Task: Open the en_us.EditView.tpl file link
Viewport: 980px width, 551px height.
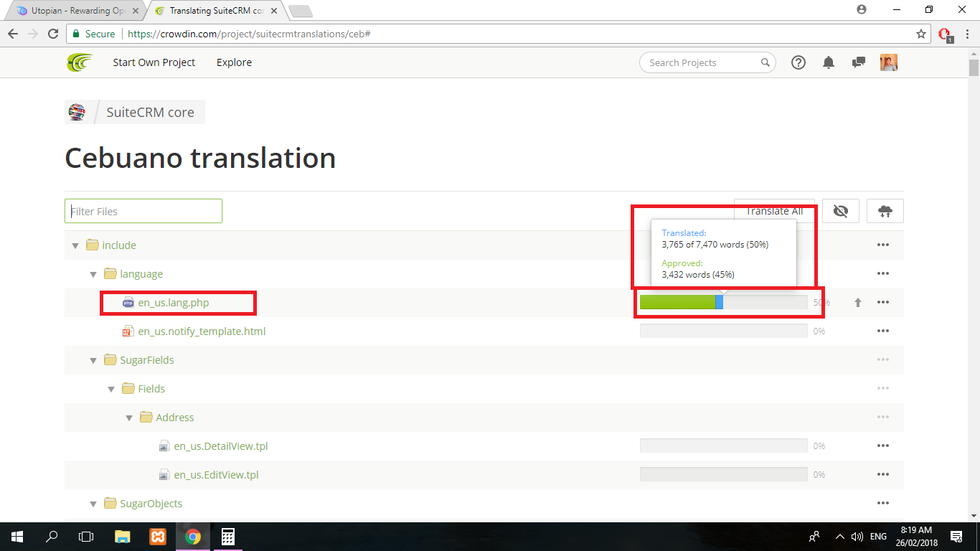Action: click(x=216, y=475)
